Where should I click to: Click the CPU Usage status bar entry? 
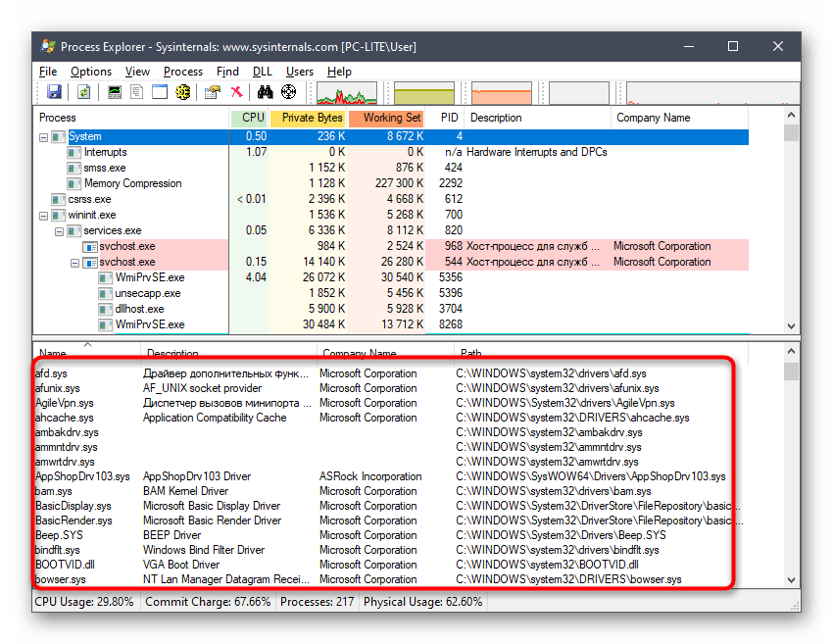(x=84, y=602)
